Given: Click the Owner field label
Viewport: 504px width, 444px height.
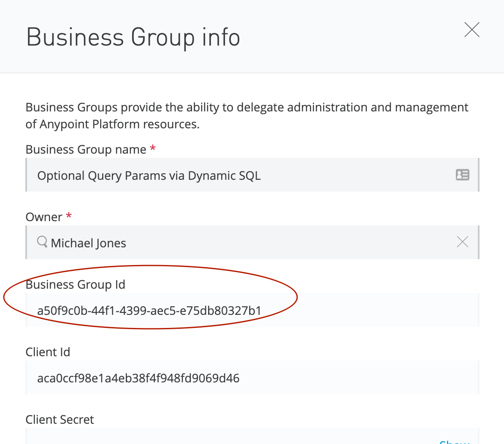Looking at the screenshot, I should pos(44,217).
